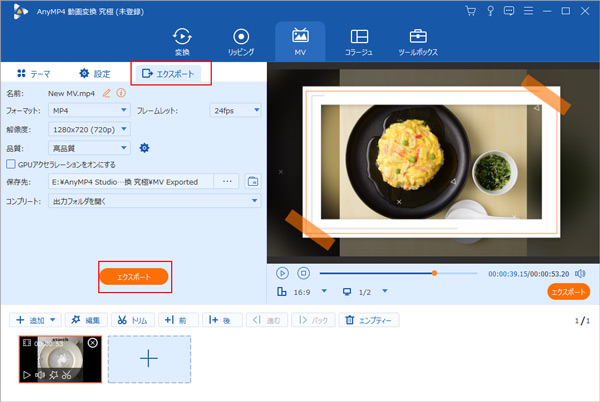
Task: Click the quality settings gear icon
Action: point(144,148)
